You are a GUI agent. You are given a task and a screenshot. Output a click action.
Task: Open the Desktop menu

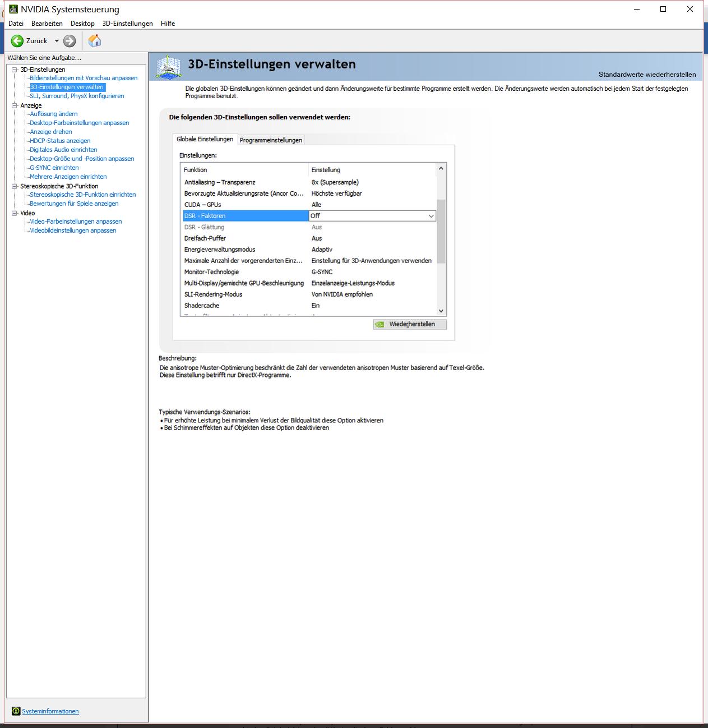coord(82,24)
